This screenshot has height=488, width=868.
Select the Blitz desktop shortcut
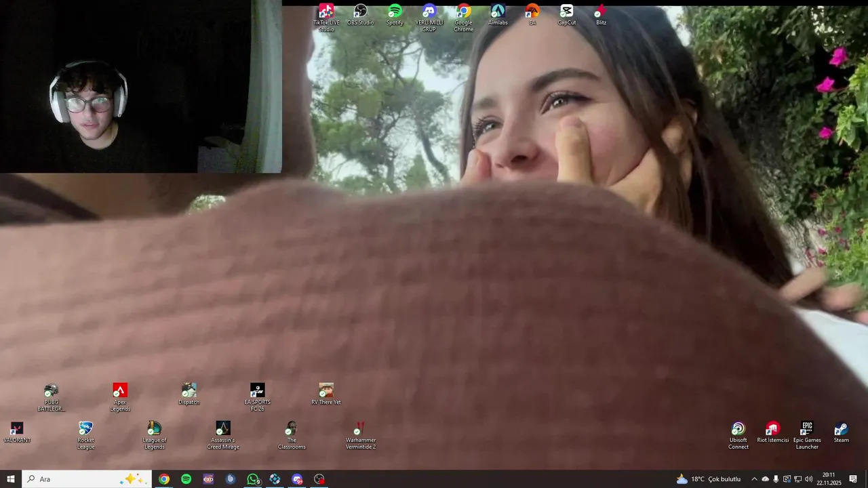pos(601,15)
